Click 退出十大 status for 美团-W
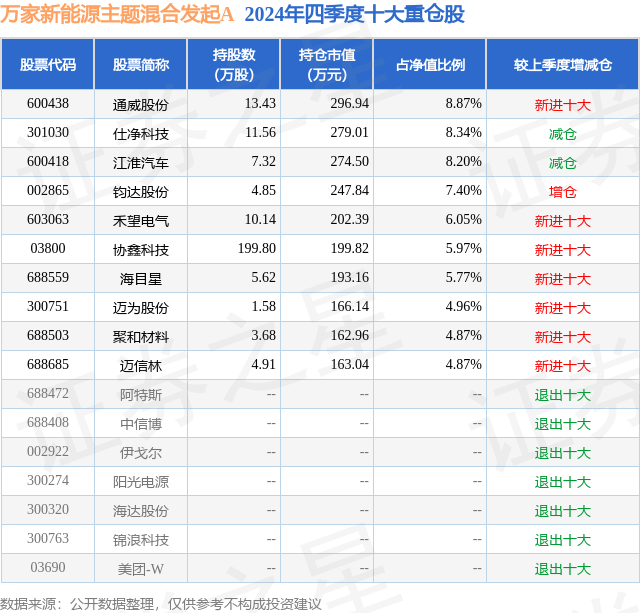The image size is (640, 613). 563,569
